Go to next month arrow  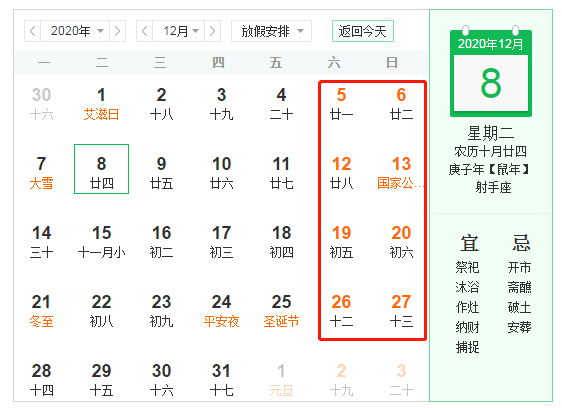point(213,31)
